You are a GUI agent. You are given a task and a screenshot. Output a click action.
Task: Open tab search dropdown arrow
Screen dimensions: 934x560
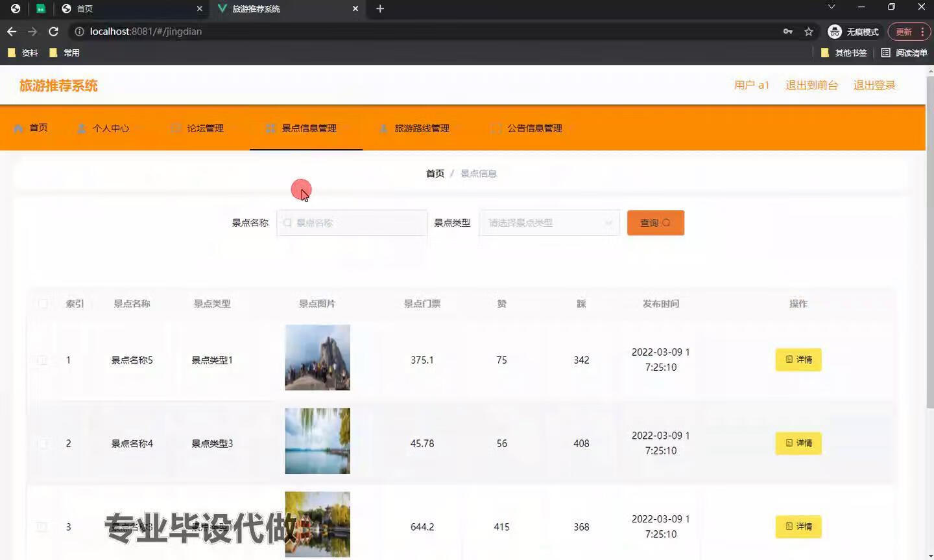(x=832, y=7)
